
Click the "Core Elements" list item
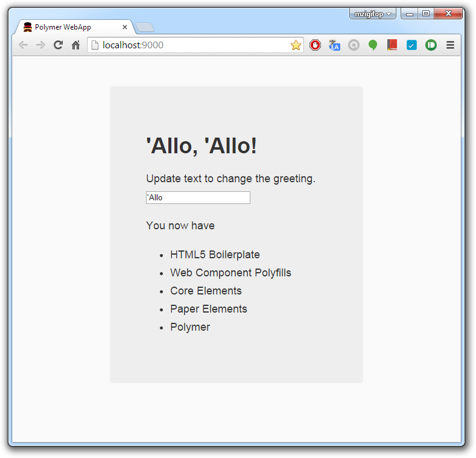206,291
